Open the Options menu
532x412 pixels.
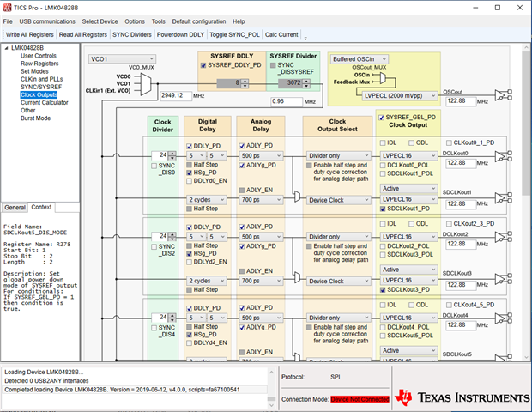point(135,21)
